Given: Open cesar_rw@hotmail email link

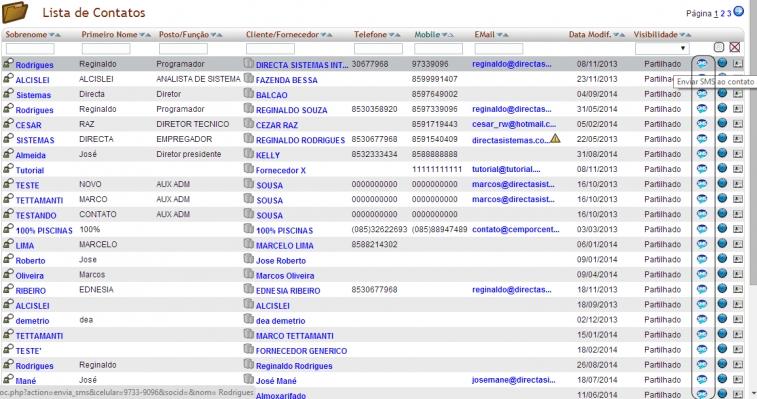Looking at the screenshot, I should (x=514, y=124).
